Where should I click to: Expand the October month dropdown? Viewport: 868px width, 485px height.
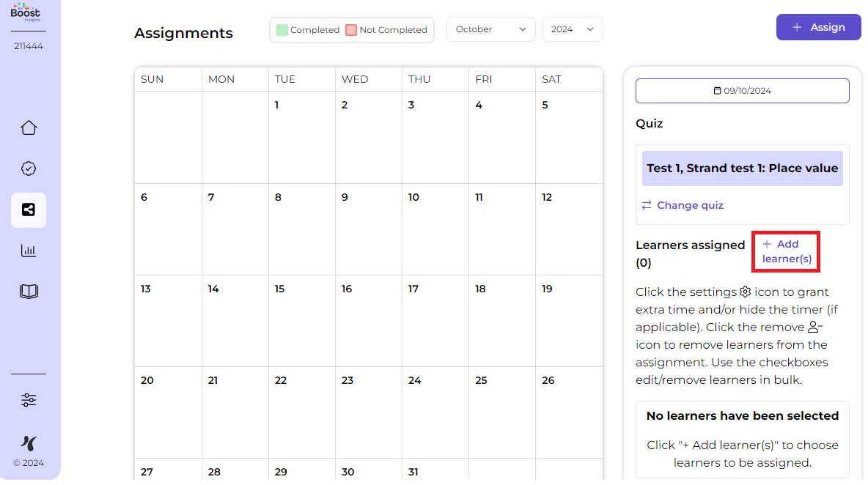[x=490, y=29]
